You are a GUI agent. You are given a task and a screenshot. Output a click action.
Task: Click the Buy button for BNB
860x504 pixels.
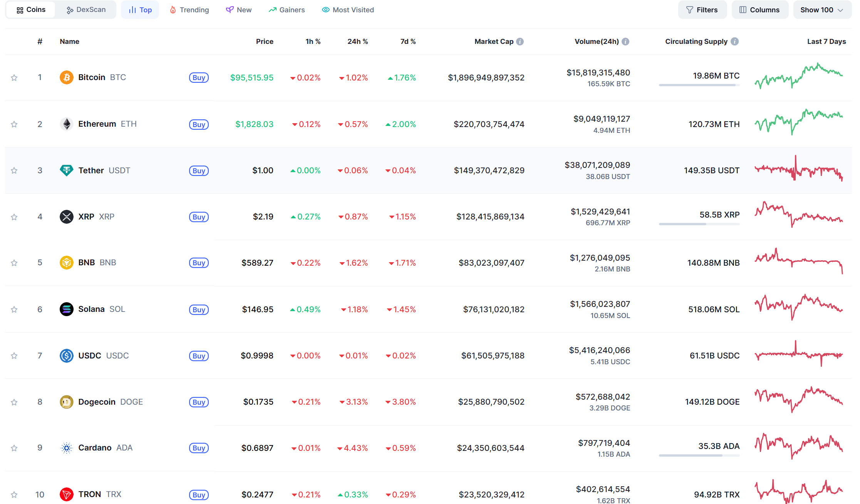coord(199,263)
